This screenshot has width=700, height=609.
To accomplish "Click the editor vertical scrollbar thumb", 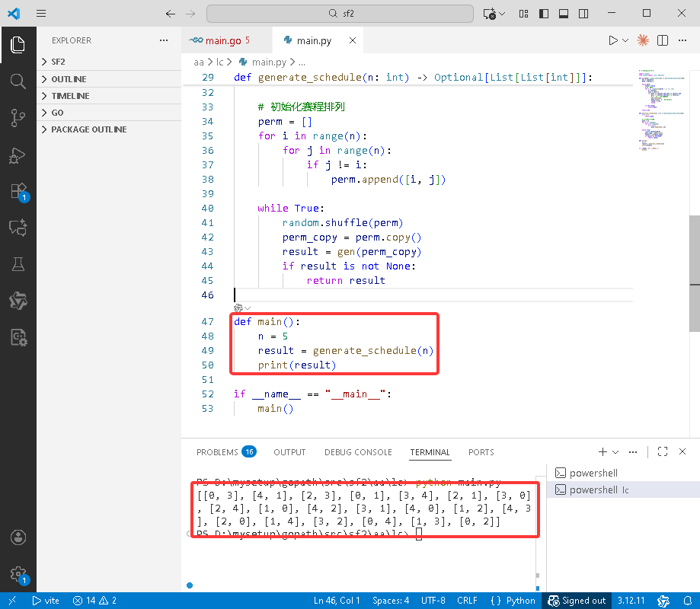I will coord(694,273).
